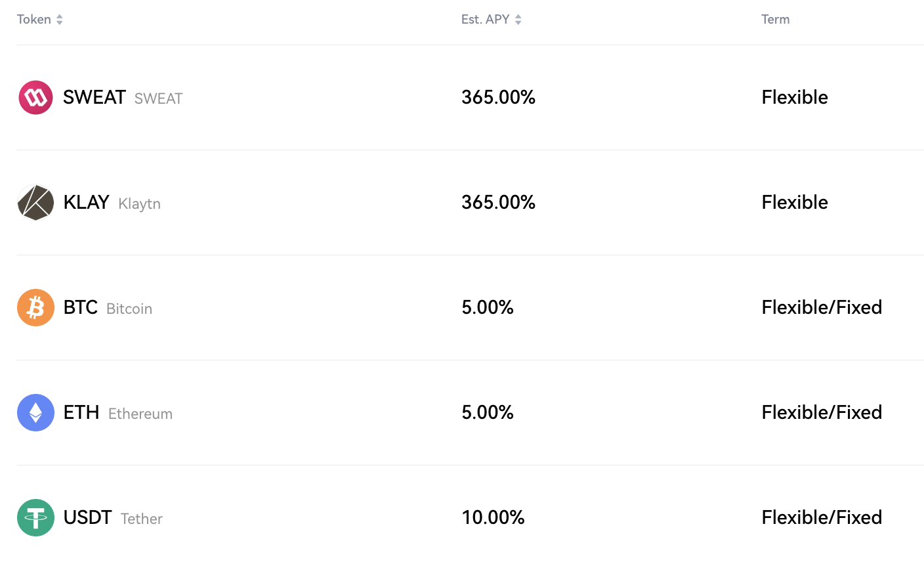This screenshot has height=562, width=924.
Task: Click the Est. APY column header
Action: click(485, 20)
